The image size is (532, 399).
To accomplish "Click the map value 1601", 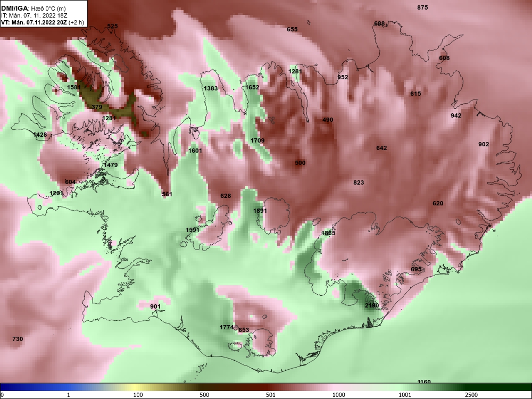I will [x=195, y=151].
